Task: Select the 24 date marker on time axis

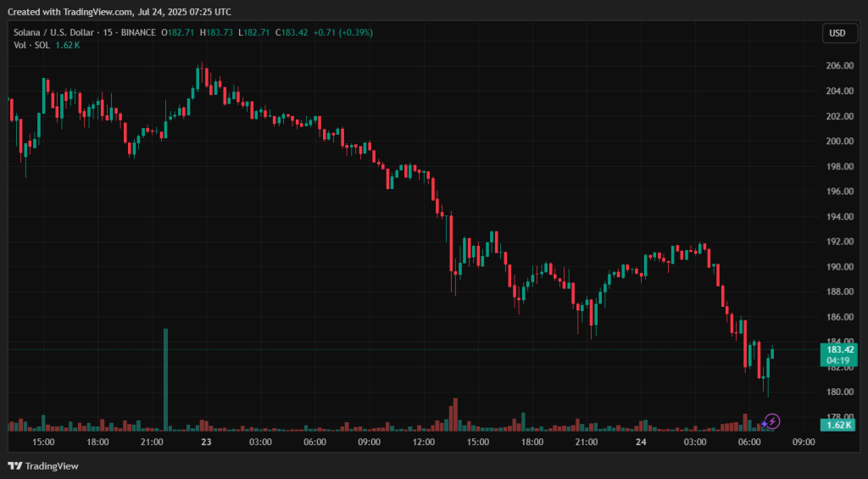Action: (x=641, y=443)
